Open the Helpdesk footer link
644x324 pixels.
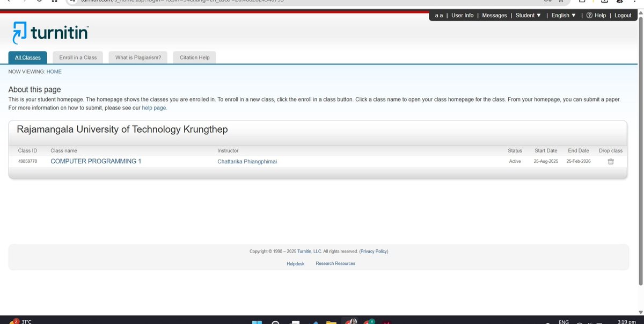[x=295, y=263]
